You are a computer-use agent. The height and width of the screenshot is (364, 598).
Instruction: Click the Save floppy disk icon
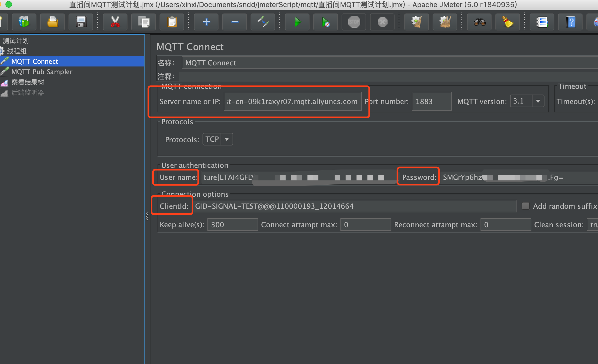(x=81, y=22)
